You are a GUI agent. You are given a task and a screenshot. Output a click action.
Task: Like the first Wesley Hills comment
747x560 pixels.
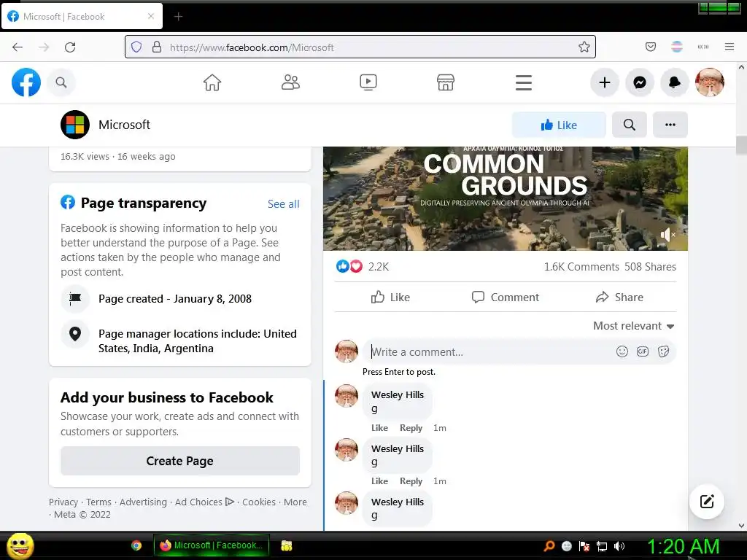point(379,427)
